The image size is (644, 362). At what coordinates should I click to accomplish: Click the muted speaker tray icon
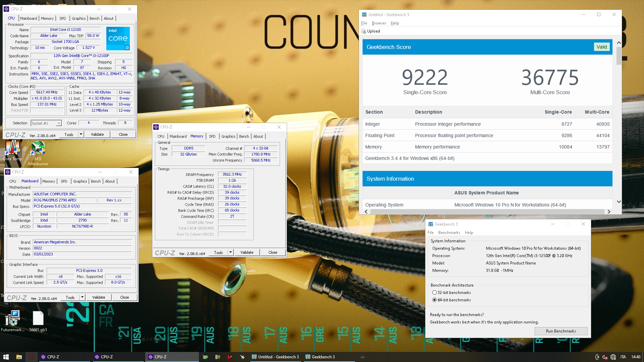tap(605, 357)
